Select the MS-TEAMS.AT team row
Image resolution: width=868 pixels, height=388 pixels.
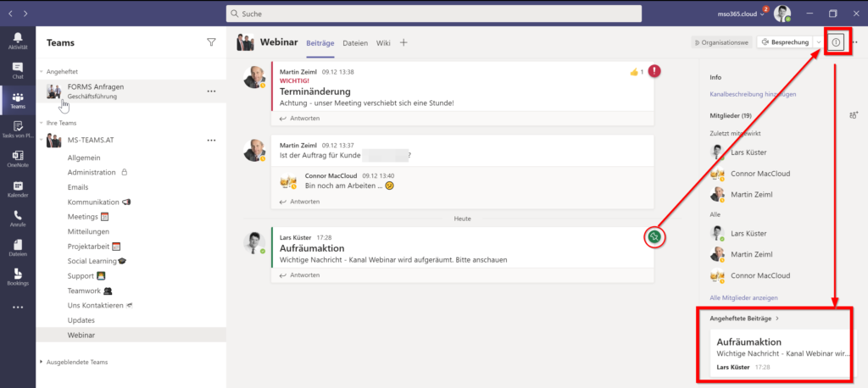coord(131,141)
